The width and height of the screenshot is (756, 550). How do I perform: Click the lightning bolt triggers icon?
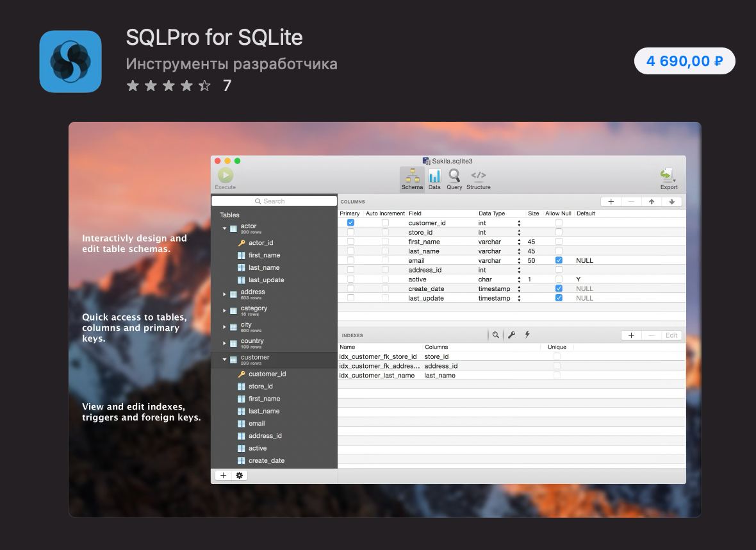(527, 335)
